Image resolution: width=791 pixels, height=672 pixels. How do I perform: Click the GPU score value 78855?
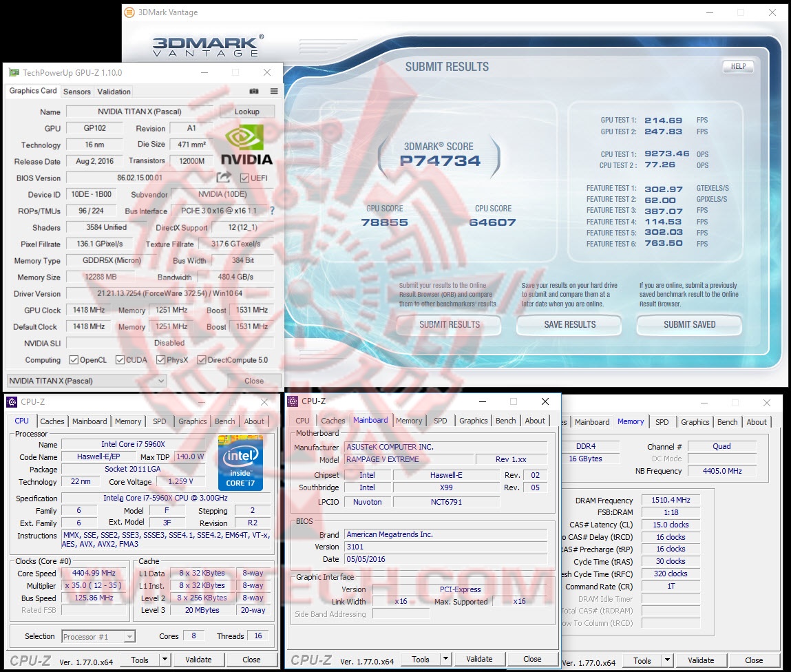pyautogui.click(x=384, y=222)
